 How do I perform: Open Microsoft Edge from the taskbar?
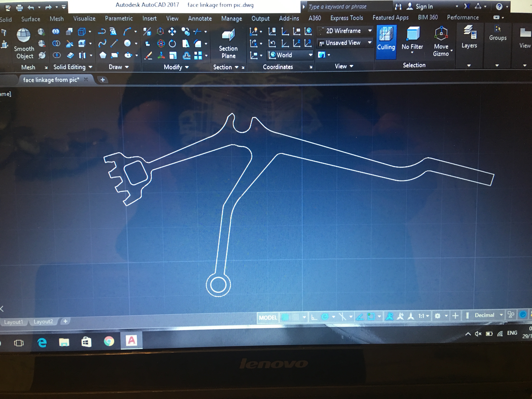coord(42,343)
